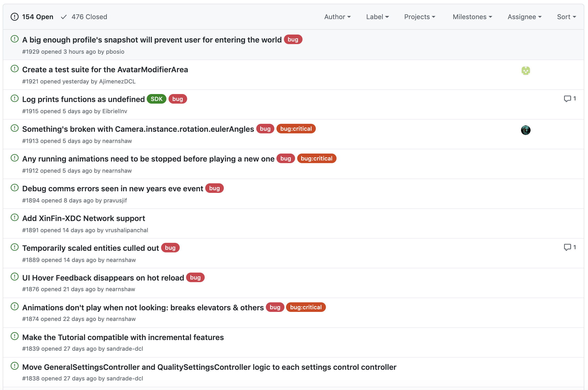Open issue about XinFin-XDC Network support
Image resolution: width=588 pixels, height=390 pixels.
pyautogui.click(x=83, y=218)
